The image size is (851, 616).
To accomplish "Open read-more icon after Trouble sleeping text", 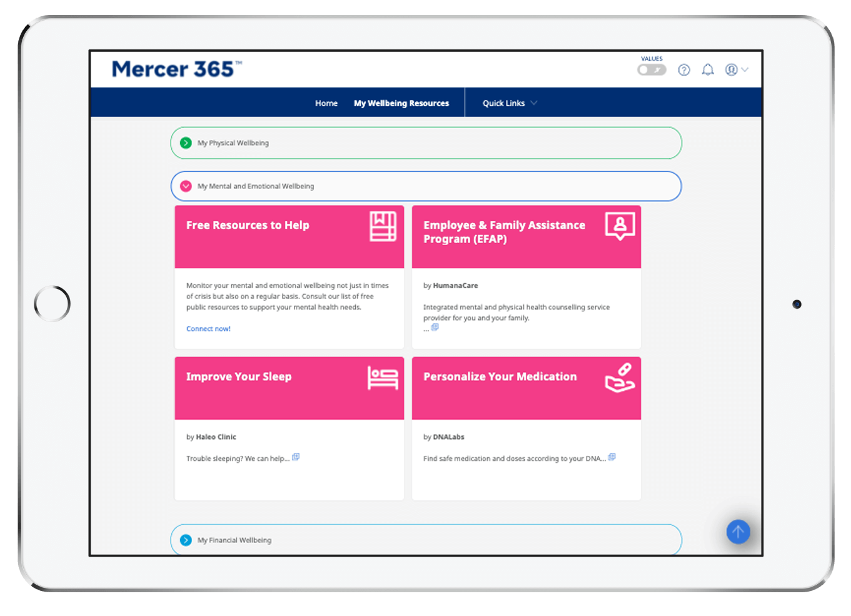I will pos(296,457).
